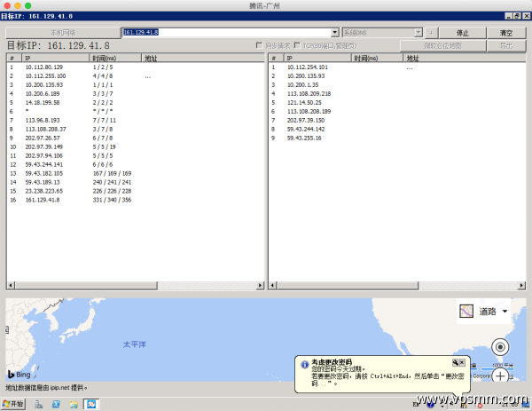Click left table scroll-left arrow
The image size is (532, 411).
(11, 285)
